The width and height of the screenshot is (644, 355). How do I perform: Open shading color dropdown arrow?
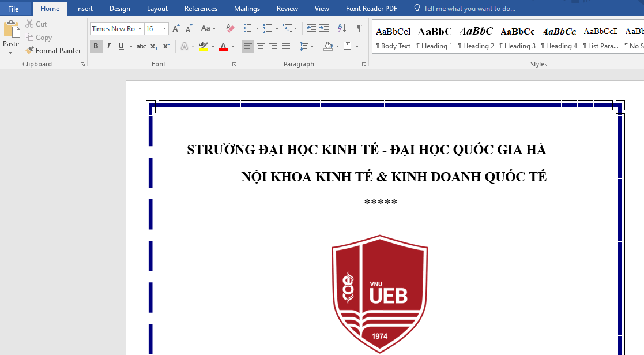coord(338,47)
